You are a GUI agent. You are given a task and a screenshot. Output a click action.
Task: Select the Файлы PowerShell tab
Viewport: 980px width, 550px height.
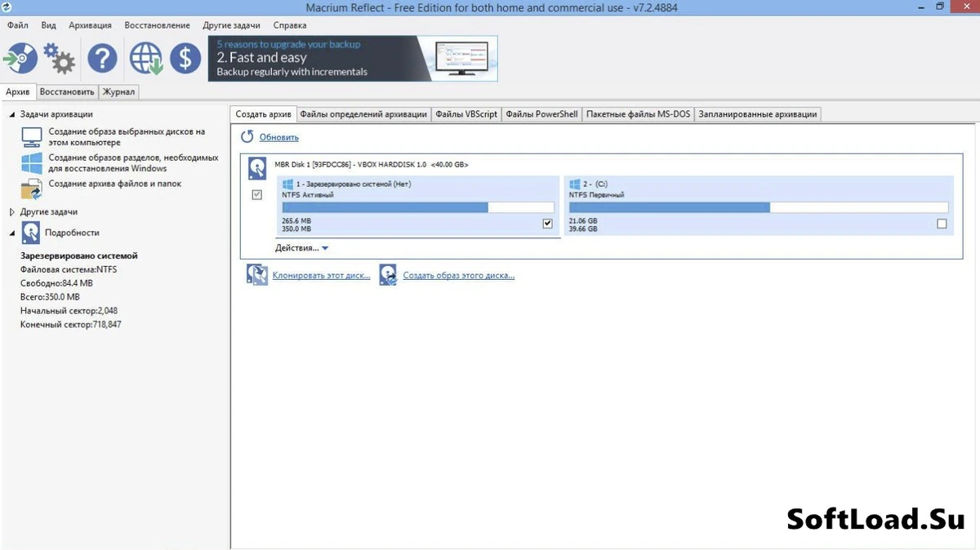541,114
